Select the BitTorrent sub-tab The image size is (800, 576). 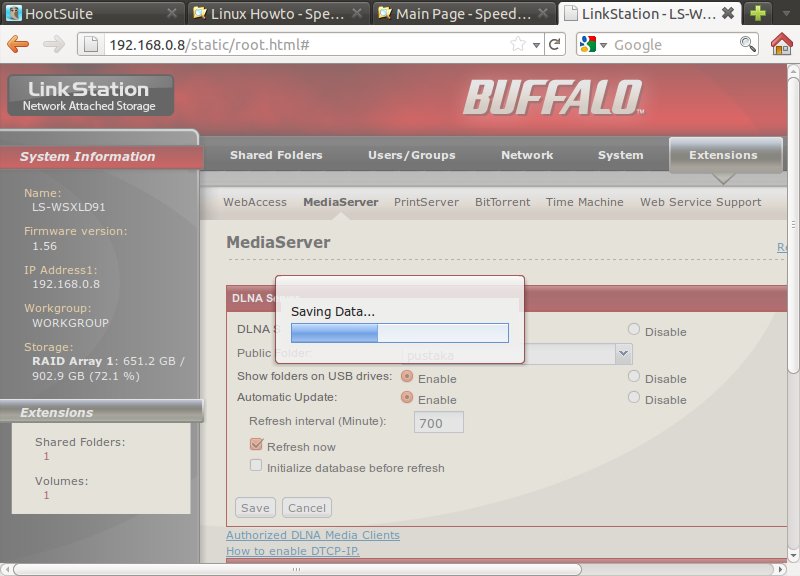(x=503, y=202)
